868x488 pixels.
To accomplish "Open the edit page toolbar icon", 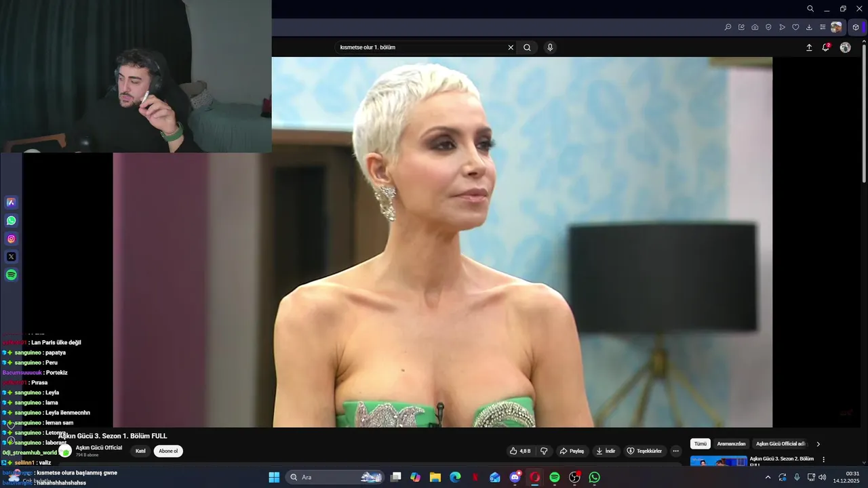I will click(741, 27).
